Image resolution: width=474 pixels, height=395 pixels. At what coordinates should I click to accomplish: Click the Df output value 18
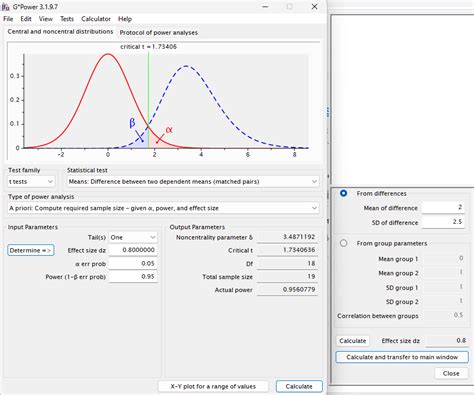287,263
